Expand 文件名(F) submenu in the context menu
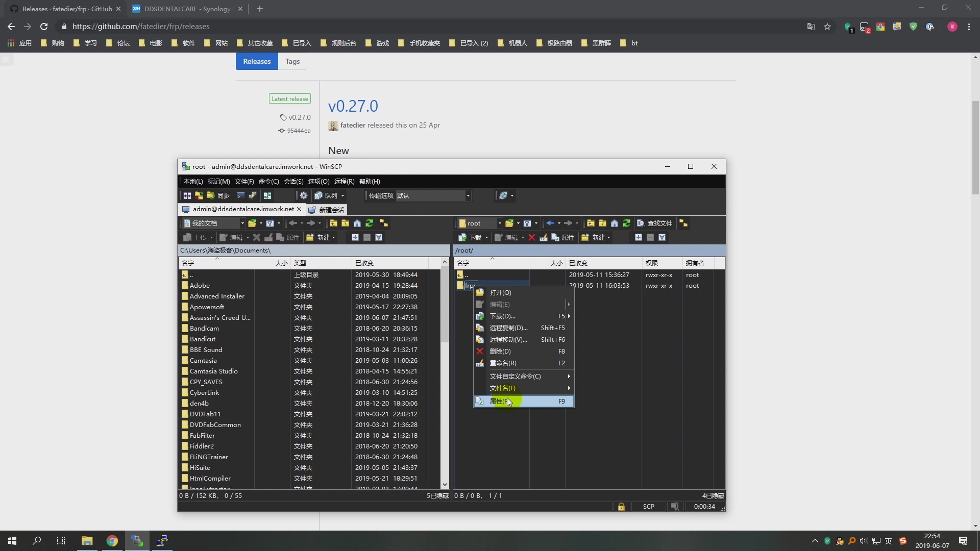The height and width of the screenshot is (551, 980). [x=524, y=388]
